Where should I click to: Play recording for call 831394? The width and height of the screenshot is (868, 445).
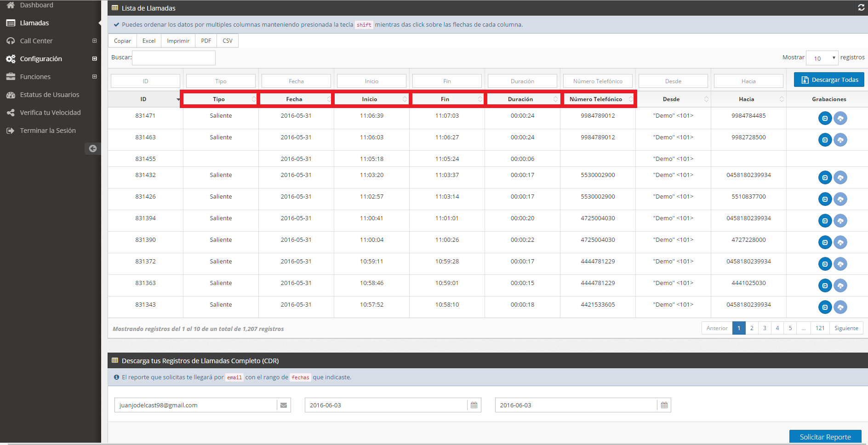(825, 221)
